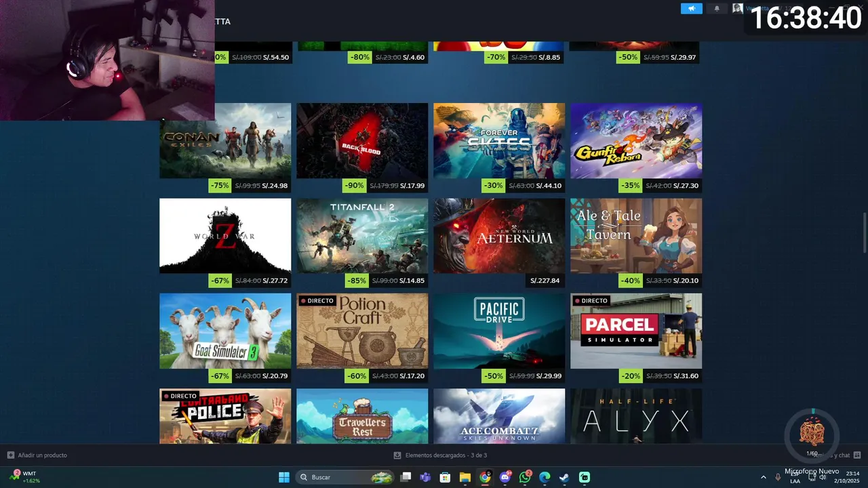Open the Steam profile avatar
This screenshot has width=868, height=488.
tap(738, 9)
